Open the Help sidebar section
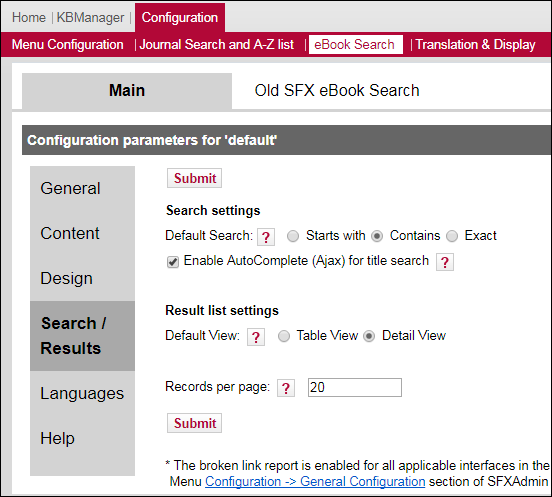This screenshot has height=497, width=552. pyautogui.click(x=82, y=438)
